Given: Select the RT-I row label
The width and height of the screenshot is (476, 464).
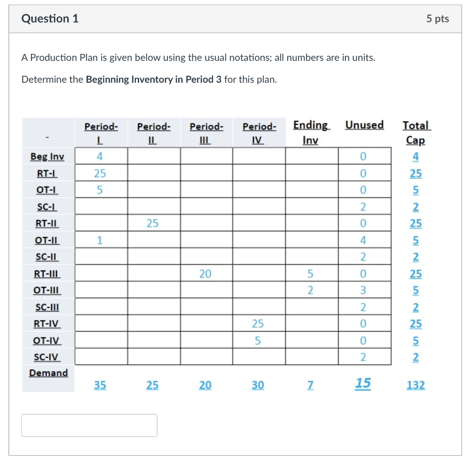Looking at the screenshot, I should point(47,172).
